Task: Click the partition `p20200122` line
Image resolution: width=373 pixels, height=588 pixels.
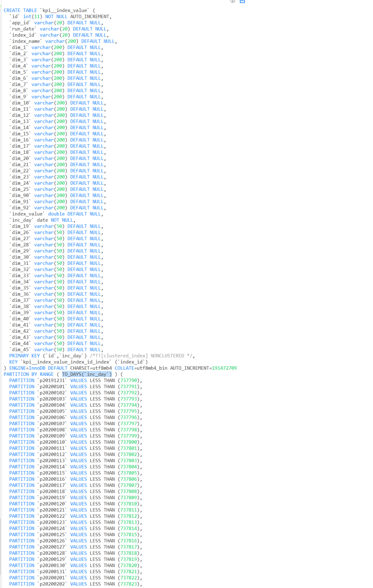Action: coord(75,516)
